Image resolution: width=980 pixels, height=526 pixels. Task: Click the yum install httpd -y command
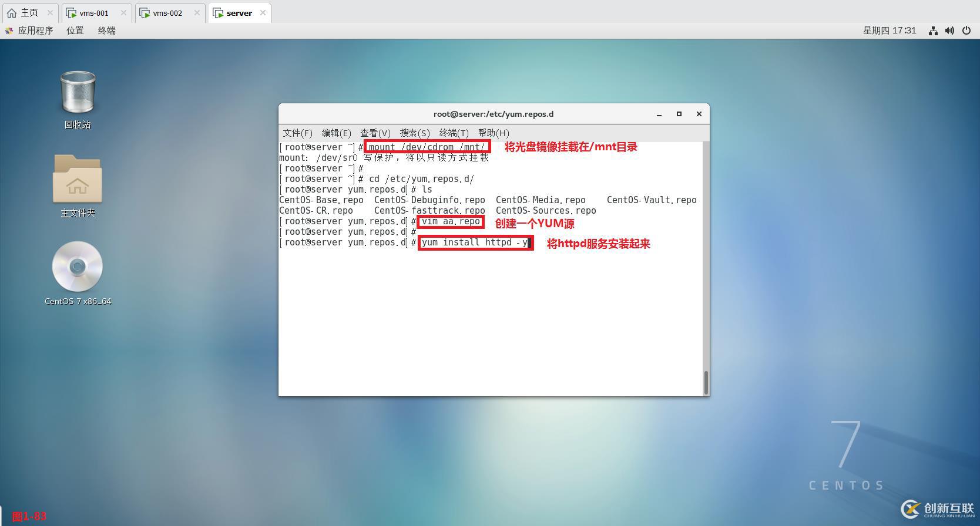pos(475,242)
